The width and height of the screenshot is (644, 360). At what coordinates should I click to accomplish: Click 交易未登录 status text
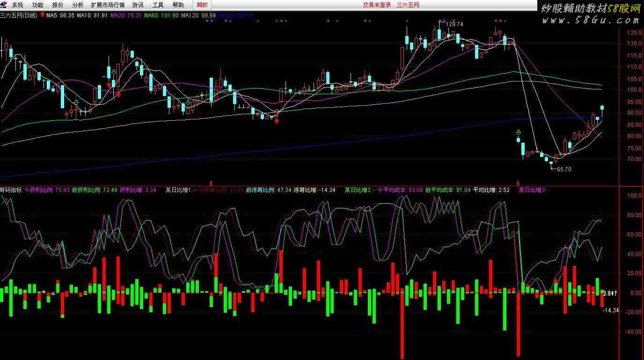pos(377,5)
